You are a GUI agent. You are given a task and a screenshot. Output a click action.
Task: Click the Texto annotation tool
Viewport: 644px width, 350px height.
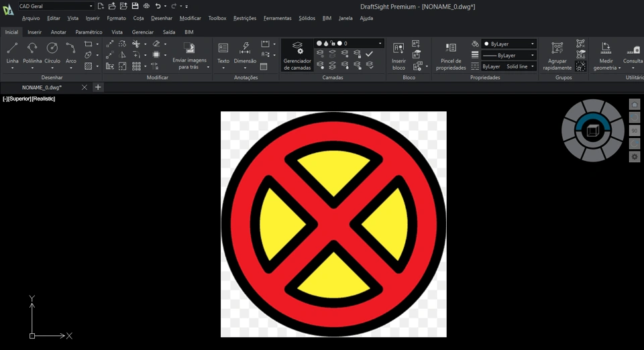(223, 53)
